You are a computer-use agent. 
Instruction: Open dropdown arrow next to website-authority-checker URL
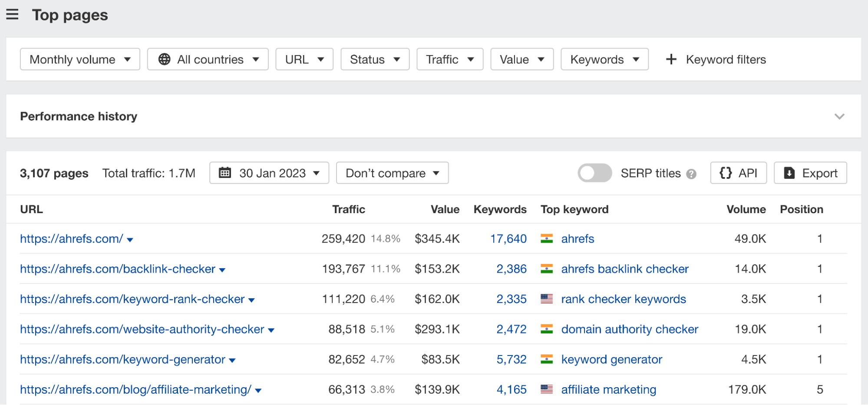click(x=271, y=331)
